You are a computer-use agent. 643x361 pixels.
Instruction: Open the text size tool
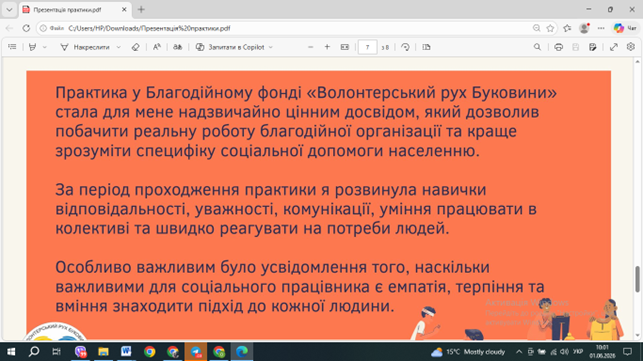(157, 47)
